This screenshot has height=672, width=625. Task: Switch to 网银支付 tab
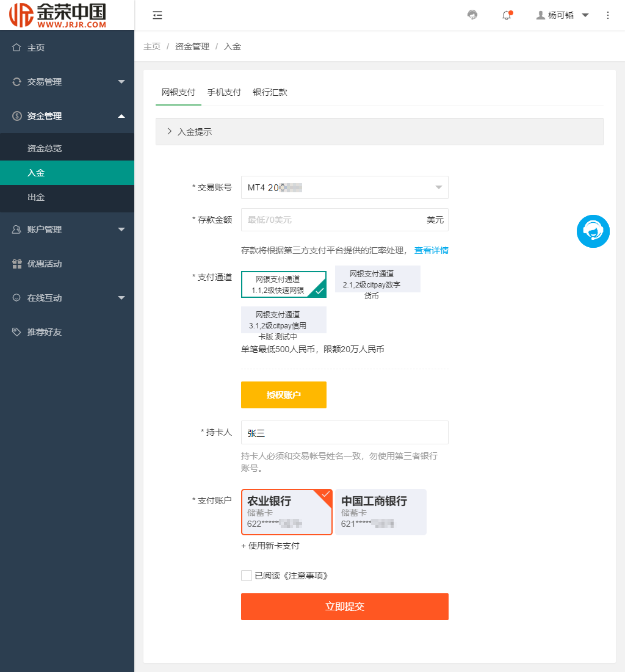(178, 92)
